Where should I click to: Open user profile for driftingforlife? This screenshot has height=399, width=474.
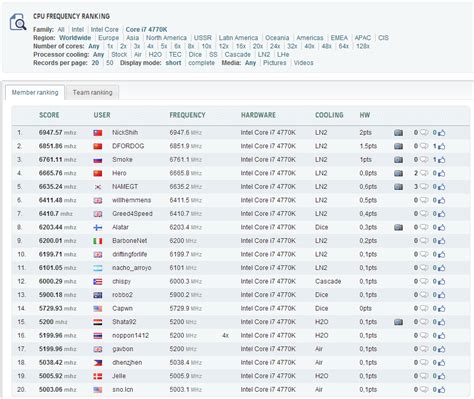(x=129, y=254)
